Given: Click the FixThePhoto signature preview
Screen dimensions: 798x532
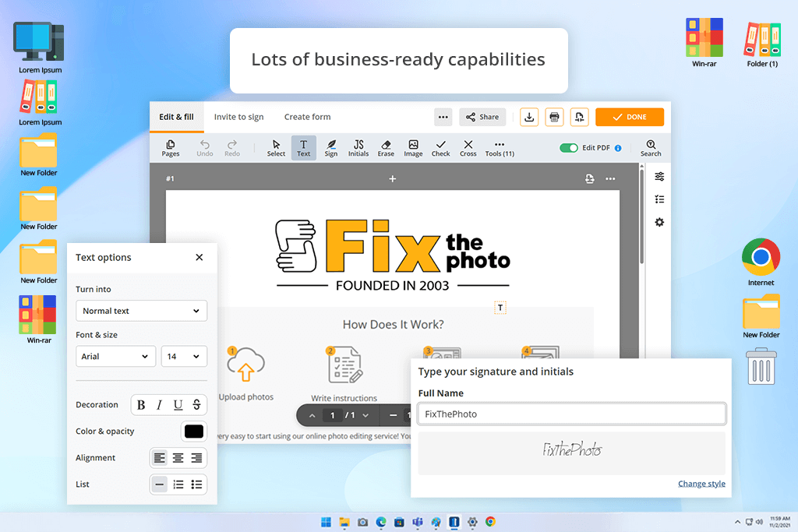Looking at the screenshot, I should pyautogui.click(x=571, y=453).
